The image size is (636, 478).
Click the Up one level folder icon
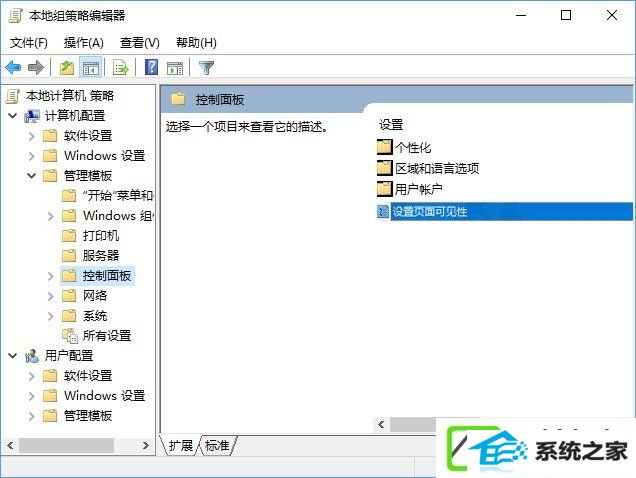click(x=67, y=67)
